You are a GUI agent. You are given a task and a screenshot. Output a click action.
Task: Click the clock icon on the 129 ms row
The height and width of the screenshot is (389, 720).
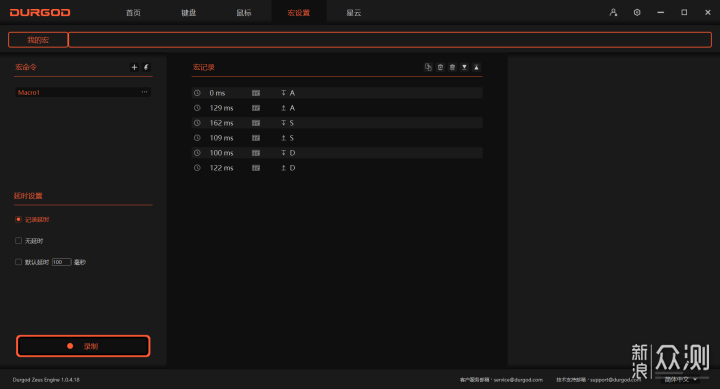click(197, 108)
